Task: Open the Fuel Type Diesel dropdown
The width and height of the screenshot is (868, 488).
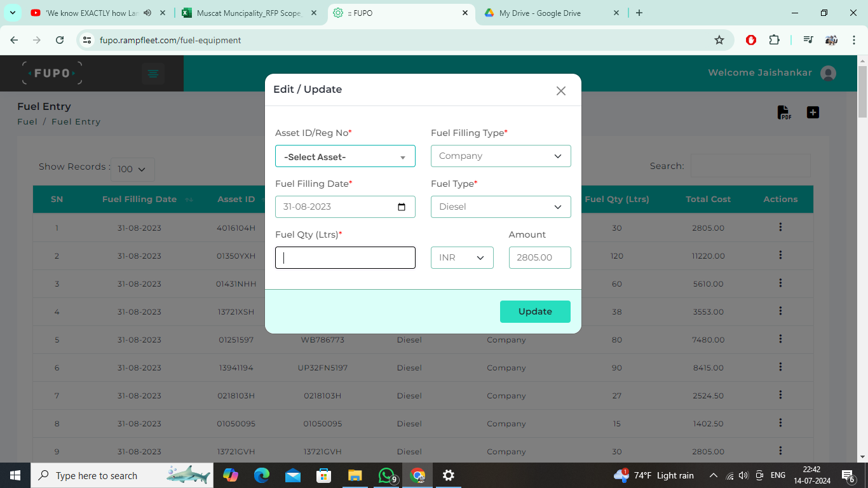Action: click(x=501, y=207)
